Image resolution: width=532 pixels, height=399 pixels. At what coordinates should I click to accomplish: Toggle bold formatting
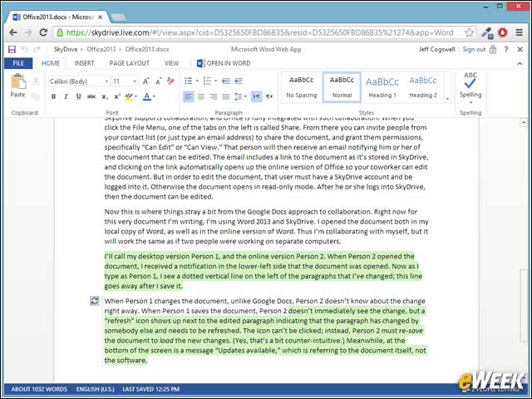pyautogui.click(x=53, y=96)
